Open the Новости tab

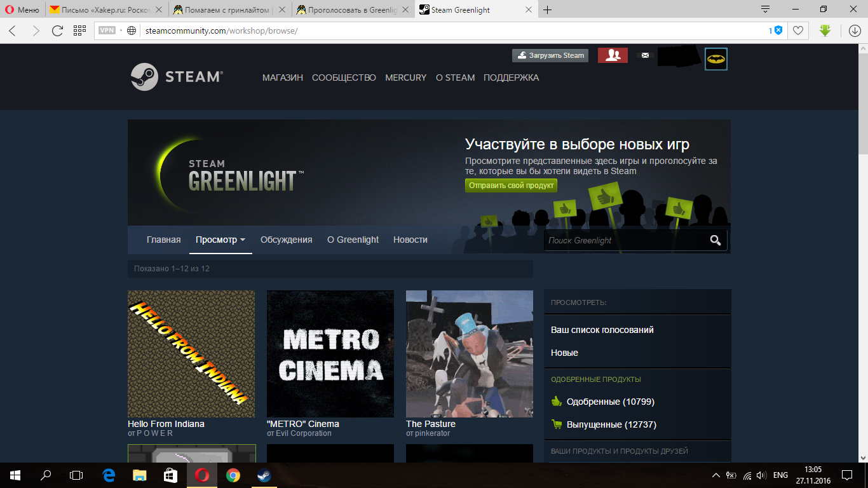(410, 240)
